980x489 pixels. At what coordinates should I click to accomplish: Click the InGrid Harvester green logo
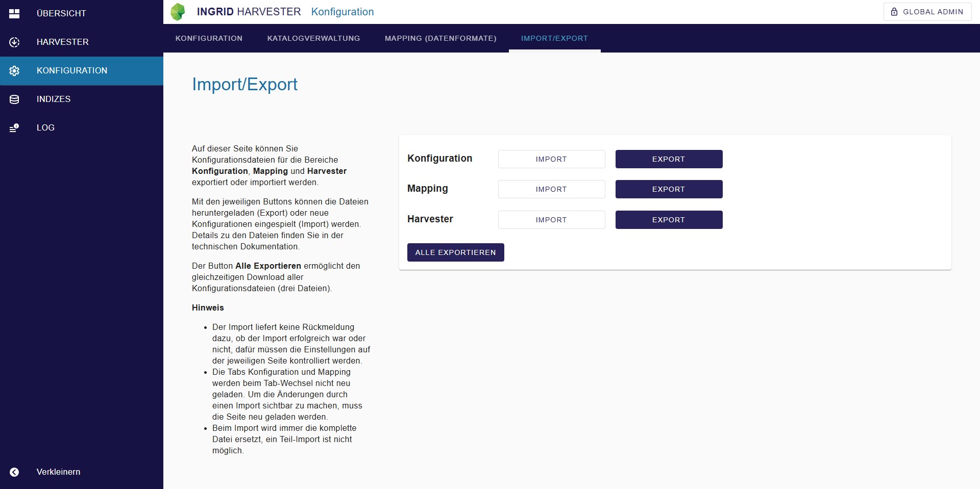click(178, 12)
